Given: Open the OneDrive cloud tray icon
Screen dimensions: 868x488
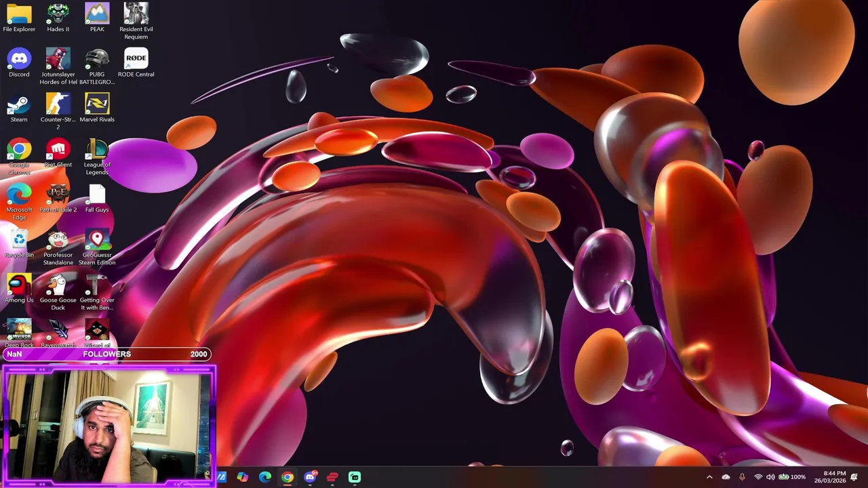Looking at the screenshot, I should click(x=726, y=477).
